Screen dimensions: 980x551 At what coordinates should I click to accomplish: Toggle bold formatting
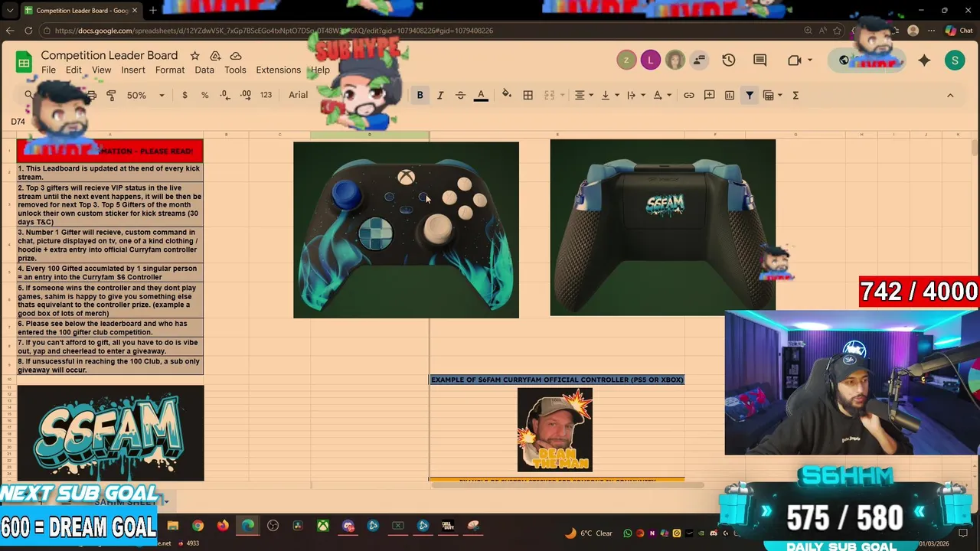(420, 95)
